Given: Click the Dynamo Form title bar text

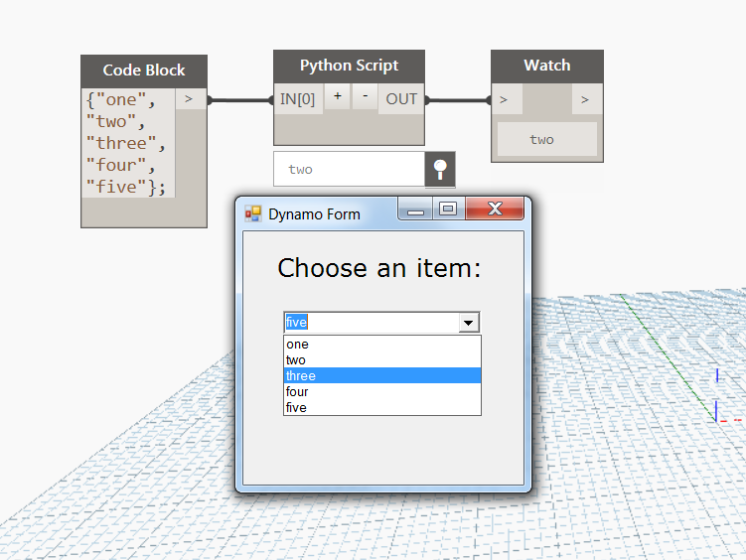Looking at the screenshot, I should (x=314, y=214).
